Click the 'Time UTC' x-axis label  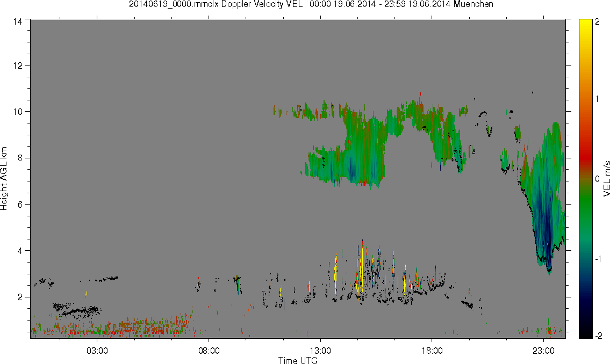coord(298,360)
